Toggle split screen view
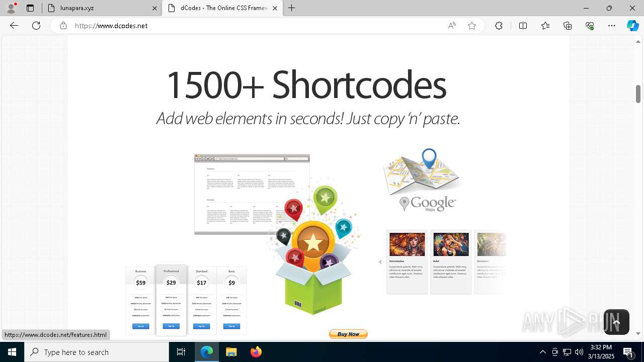Image resolution: width=644 pixels, height=362 pixels. tap(523, 26)
